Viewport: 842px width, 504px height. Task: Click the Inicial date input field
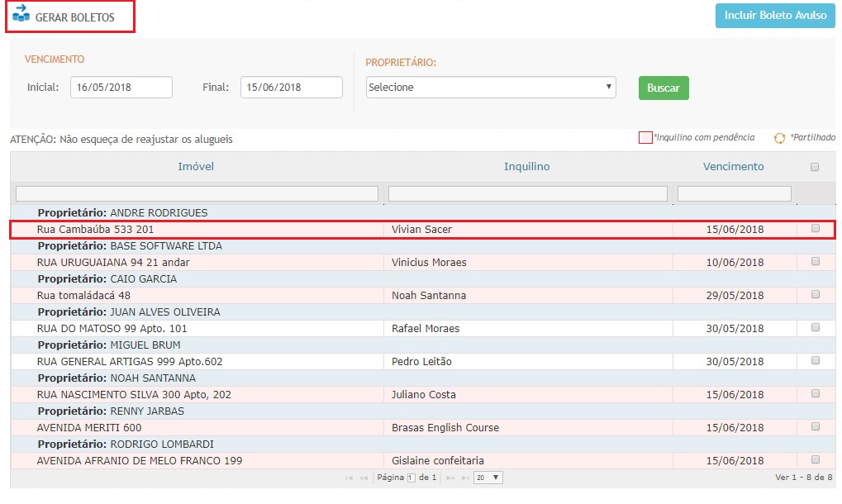click(121, 88)
